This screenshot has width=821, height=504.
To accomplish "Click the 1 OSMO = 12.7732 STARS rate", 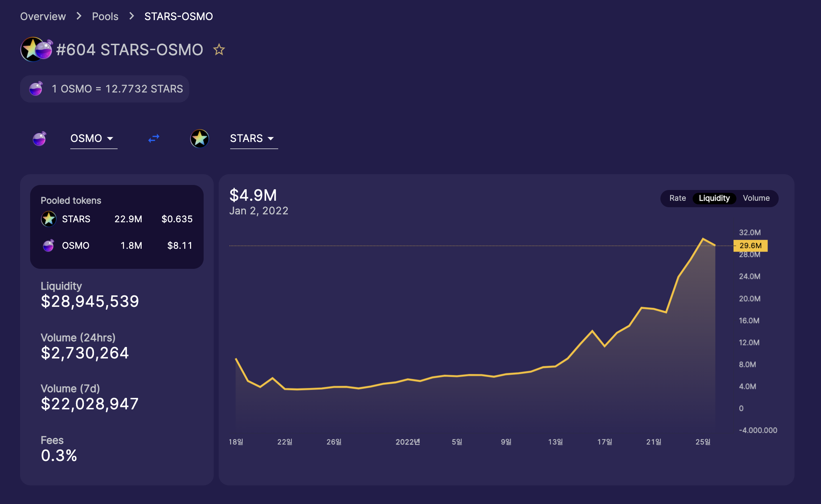I will click(117, 89).
